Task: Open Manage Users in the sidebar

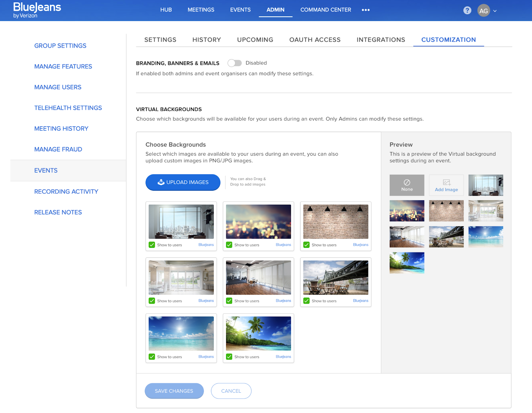Action: (x=58, y=87)
